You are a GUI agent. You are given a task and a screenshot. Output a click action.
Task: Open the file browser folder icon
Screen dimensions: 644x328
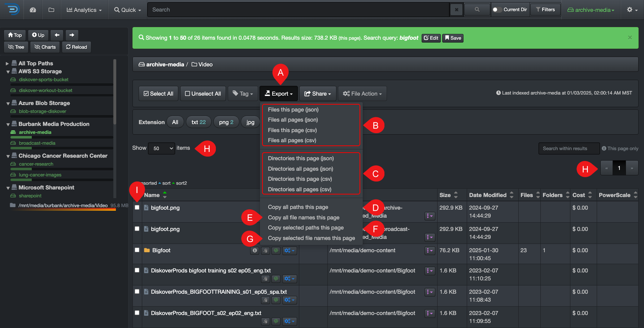[51, 10]
